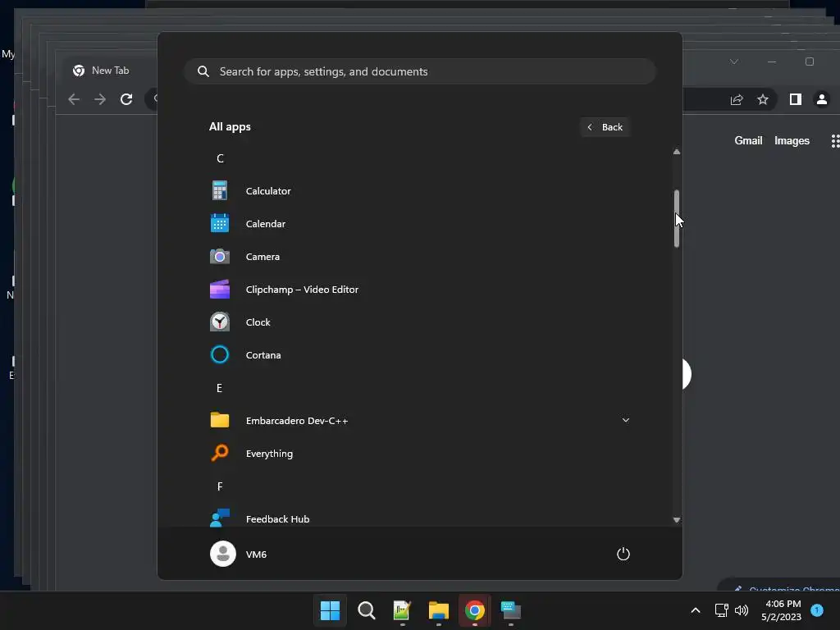Click the Feedback Hub label text
Image resolution: width=840 pixels, height=630 pixels.
pyautogui.click(x=277, y=518)
